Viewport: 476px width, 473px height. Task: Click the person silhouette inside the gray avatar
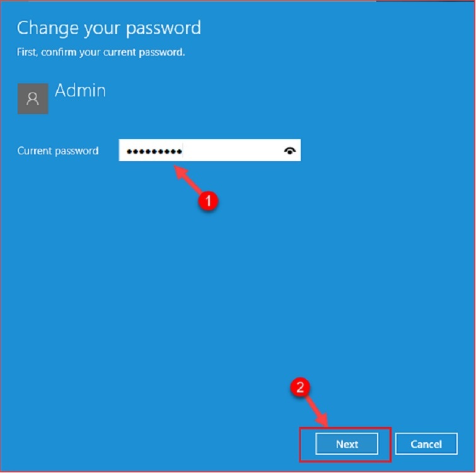33,99
